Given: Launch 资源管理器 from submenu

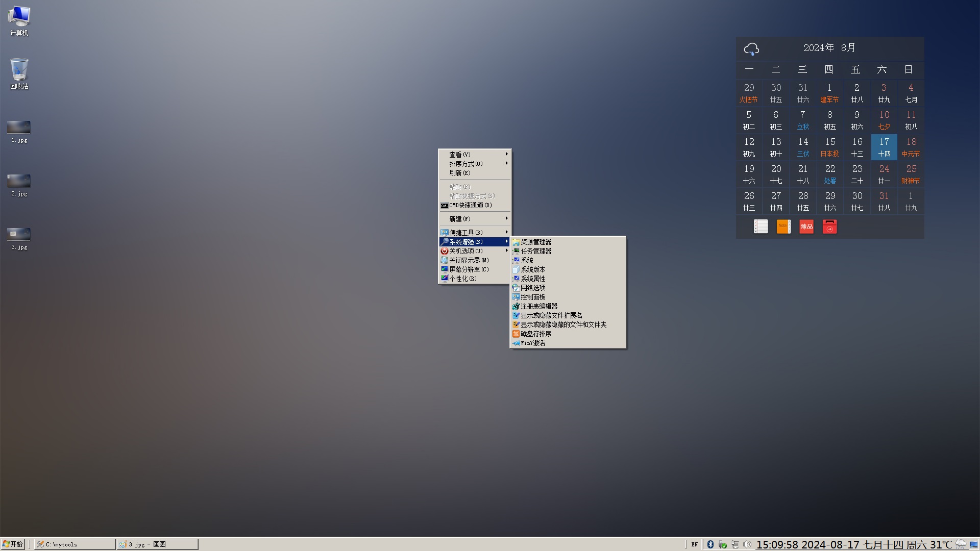Looking at the screenshot, I should click(x=568, y=242).
